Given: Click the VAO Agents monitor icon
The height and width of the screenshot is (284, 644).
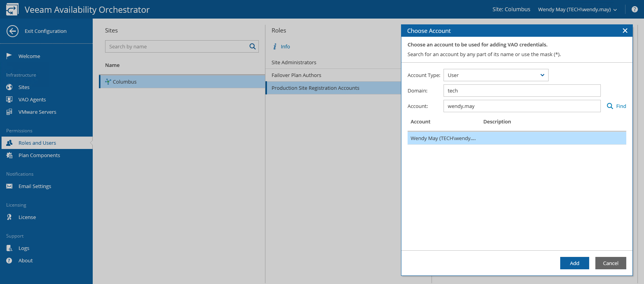Looking at the screenshot, I should tap(9, 99).
